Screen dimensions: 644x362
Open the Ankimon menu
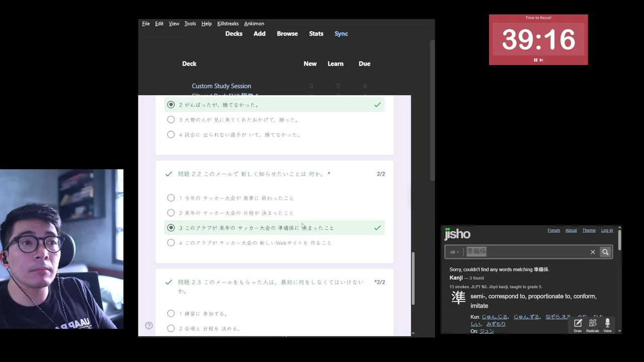tap(254, 24)
